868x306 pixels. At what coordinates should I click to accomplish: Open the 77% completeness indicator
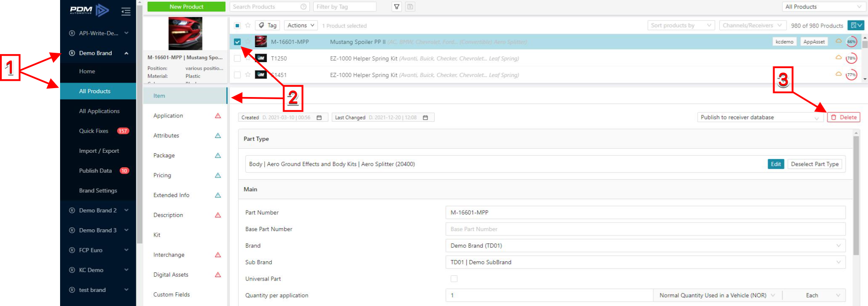tap(851, 75)
